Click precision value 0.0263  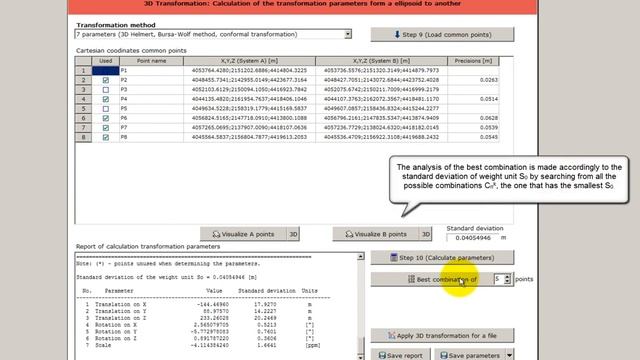coord(473,80)
